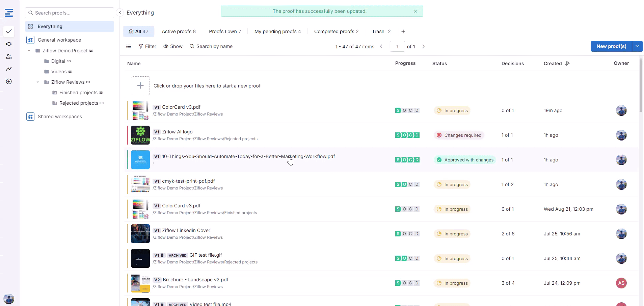644x306 pixels.
Task: Click Ziflow AI logo thumbnail
Action: click(x=140, y=135)
